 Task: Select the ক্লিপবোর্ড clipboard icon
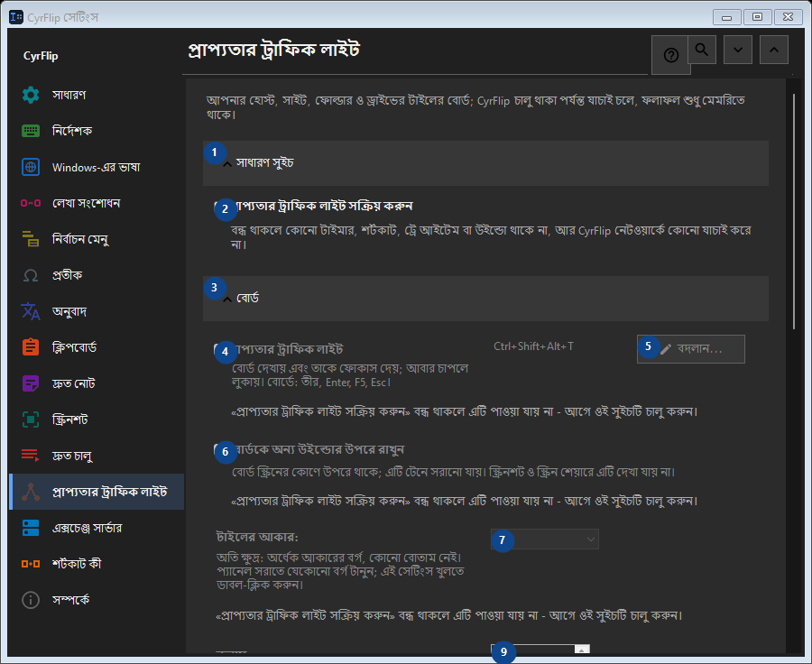point(31,347)
